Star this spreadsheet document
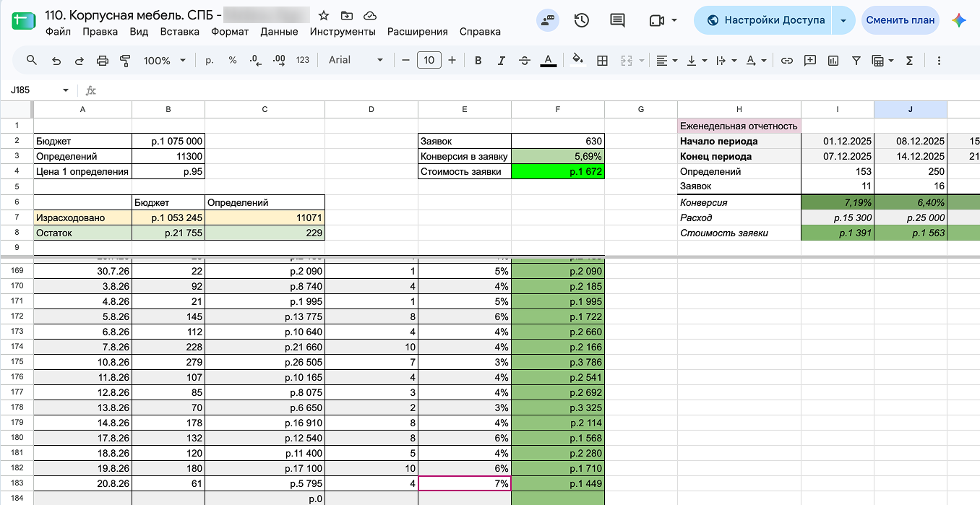Viewport: 980px width, 505px height. (x=324, y=15)
